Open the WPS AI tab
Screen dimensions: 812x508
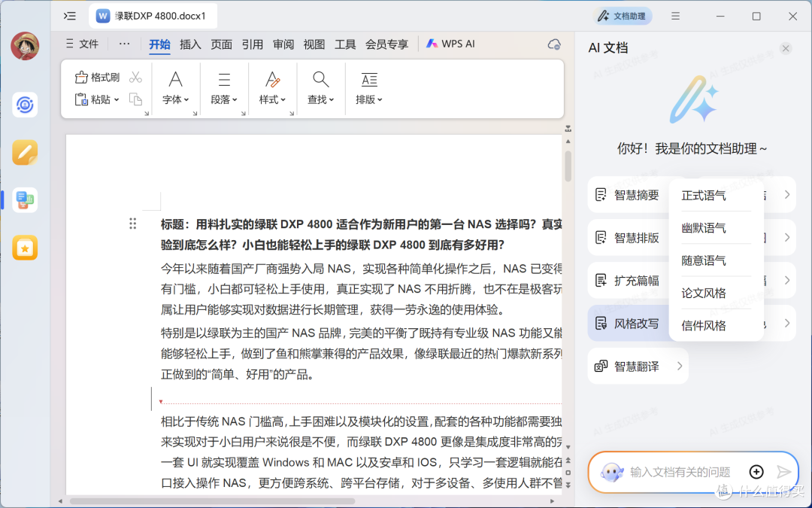[450, 44]
